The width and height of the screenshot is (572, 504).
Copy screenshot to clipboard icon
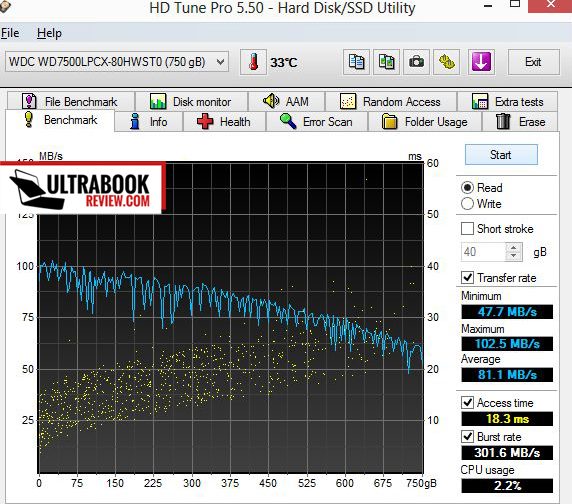click(386, 62)
